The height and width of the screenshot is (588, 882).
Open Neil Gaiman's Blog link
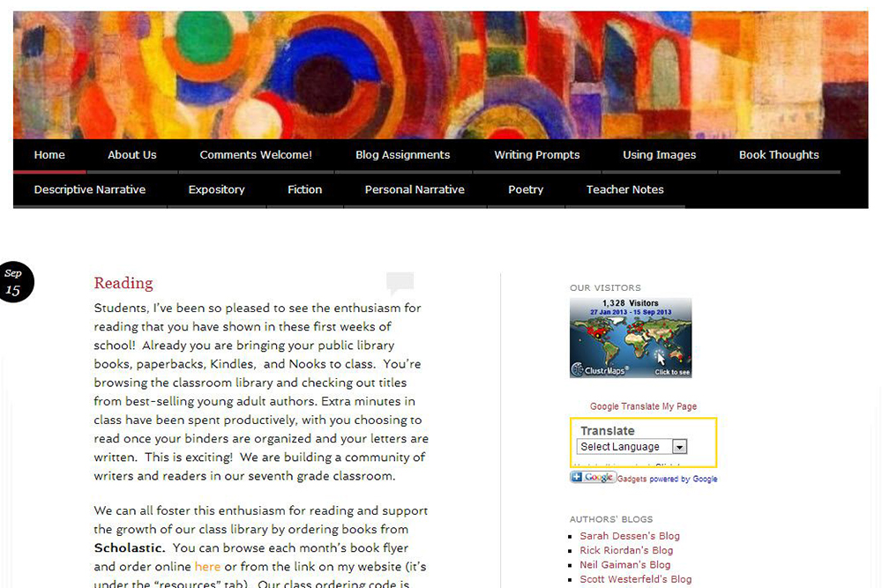pyautogui.click(x=625, y=565)
